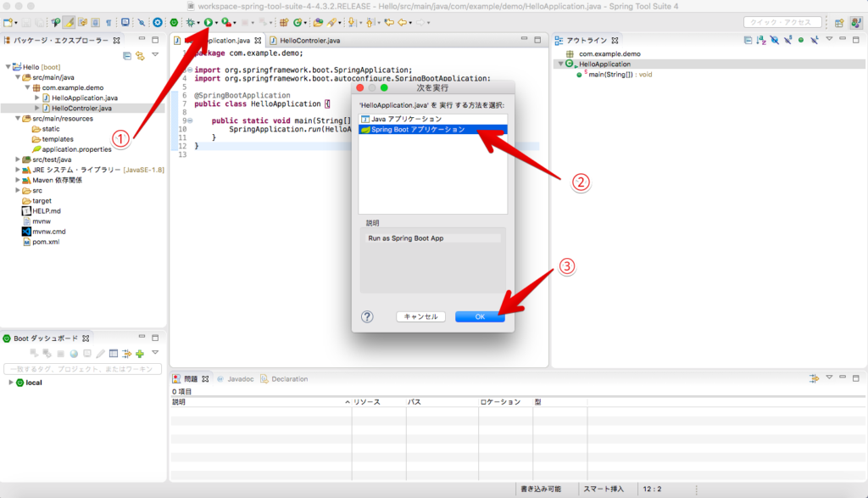Viewport: 868px width, 498px height.
Task: Click the help question mark icon in dialog
Action: [x=367, y=316]
